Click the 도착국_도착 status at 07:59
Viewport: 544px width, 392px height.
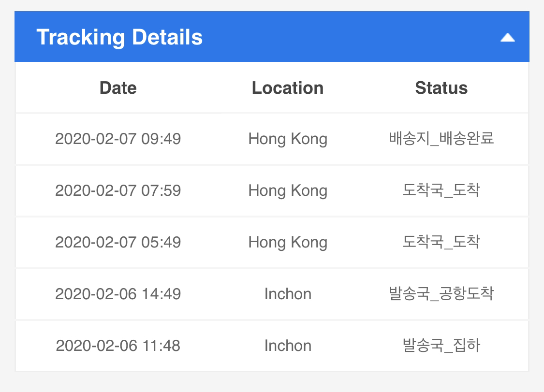click(441, 190)
